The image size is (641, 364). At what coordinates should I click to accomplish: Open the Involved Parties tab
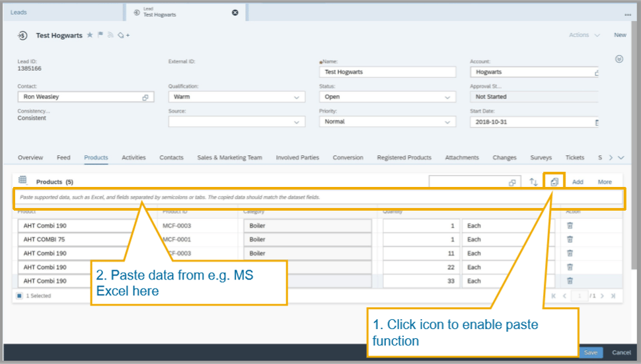coord(297,157)
